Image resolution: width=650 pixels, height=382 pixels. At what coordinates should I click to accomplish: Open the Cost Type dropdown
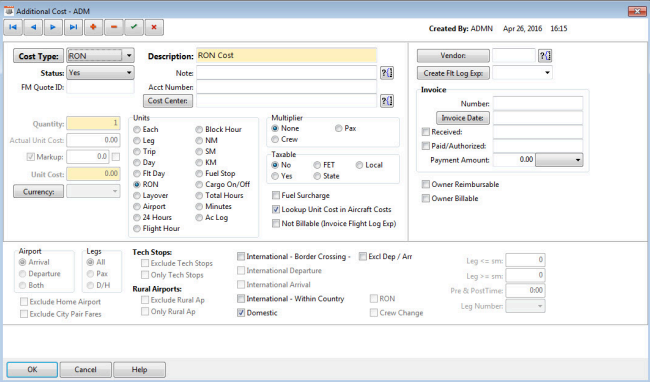pyautogui.click(x=129, y=56)
